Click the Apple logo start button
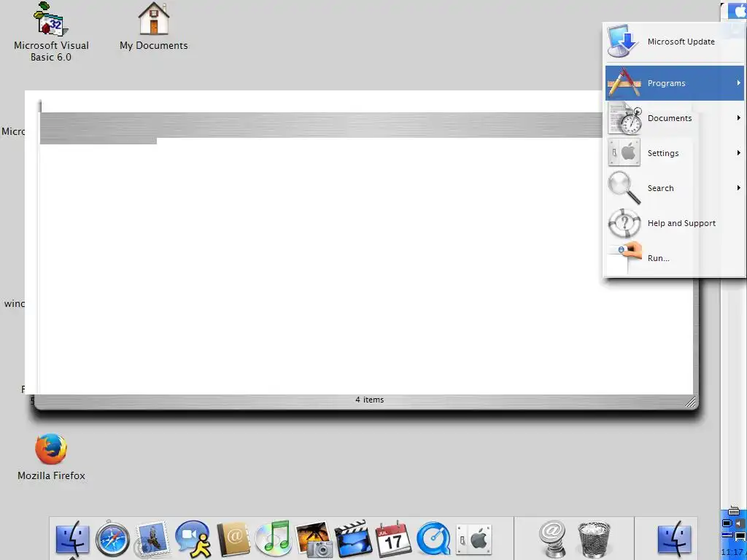This screenshot has width=747, height=560. pyautogui.click(x=738, y=10)
